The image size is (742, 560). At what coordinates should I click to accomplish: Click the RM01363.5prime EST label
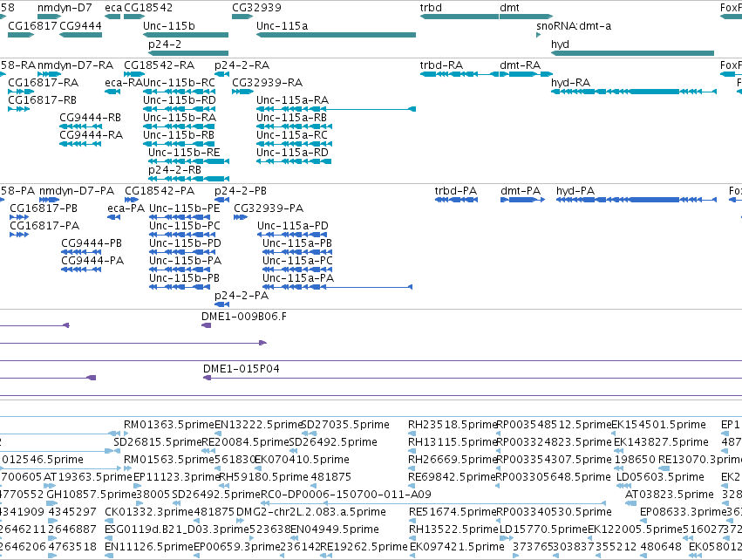point(168,425)
